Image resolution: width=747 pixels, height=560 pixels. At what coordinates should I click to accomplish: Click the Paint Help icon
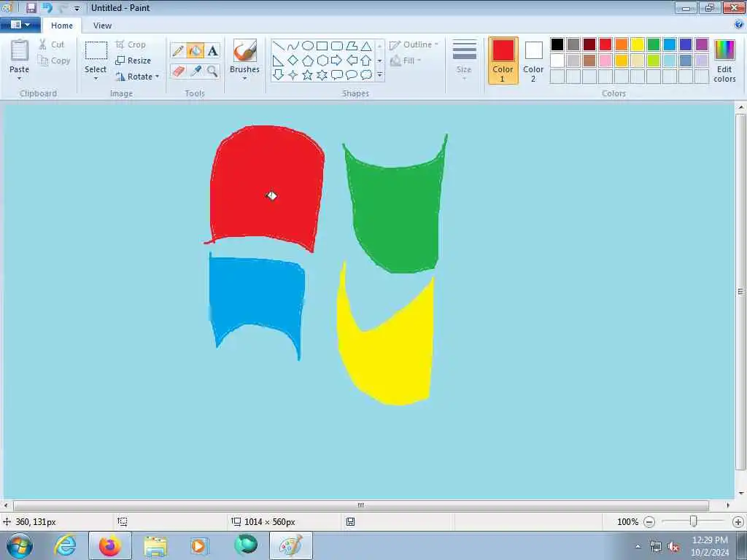[x=739, y=25]
